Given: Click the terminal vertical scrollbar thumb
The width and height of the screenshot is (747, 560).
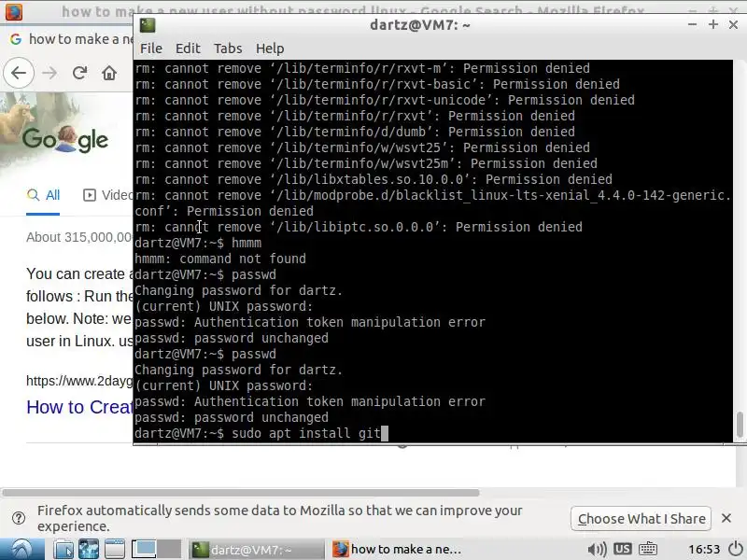Looking at the screenshot, I should point(740,424).
